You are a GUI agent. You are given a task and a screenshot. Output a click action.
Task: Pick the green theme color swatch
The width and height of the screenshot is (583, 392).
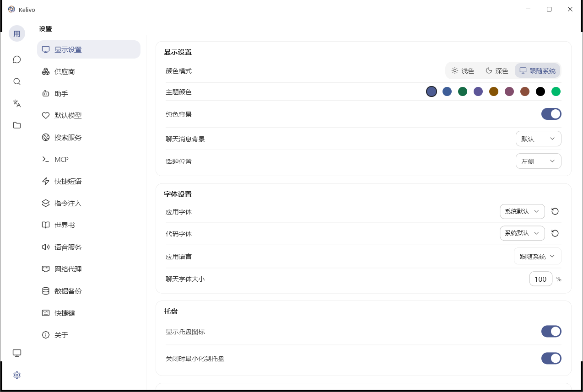pos(463,91)
